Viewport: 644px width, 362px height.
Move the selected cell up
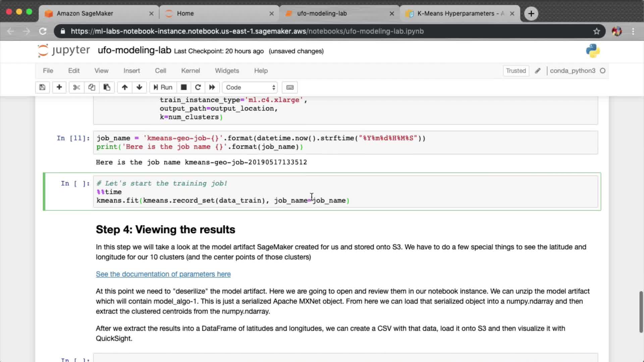pos(124,87)
